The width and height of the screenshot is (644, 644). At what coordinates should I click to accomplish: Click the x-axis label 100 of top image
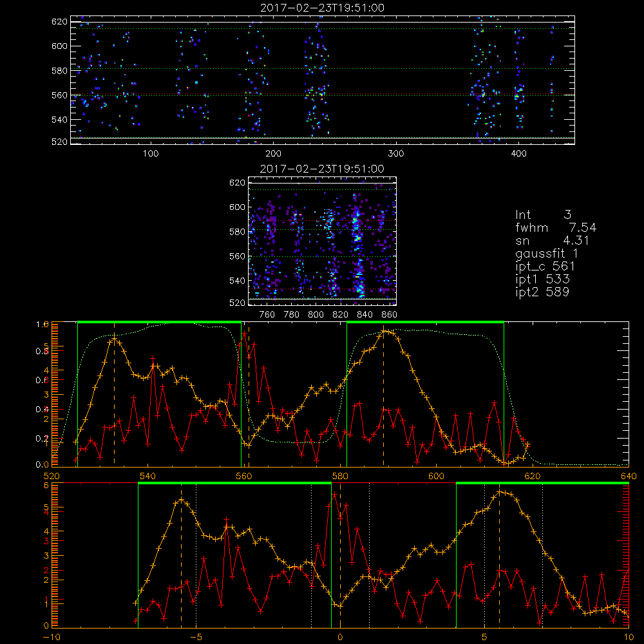151,154
